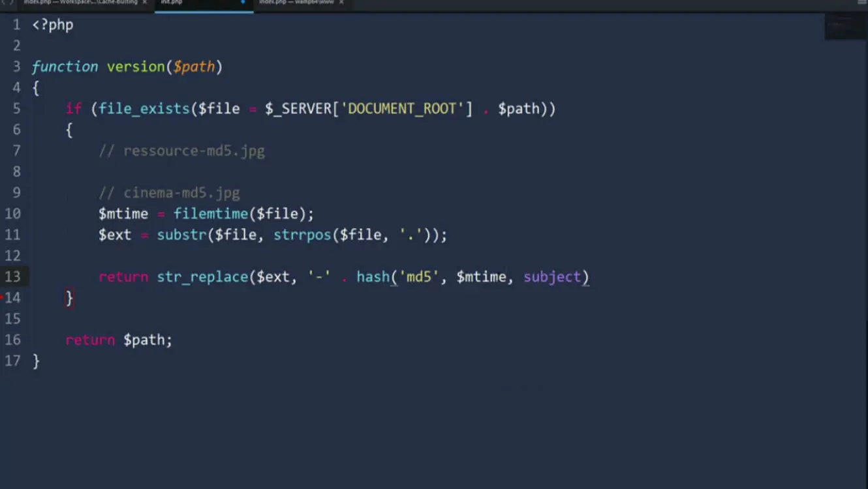Click the 'function' keyword on line 3
Screen dimensions: 868x489
click(65, 67)
